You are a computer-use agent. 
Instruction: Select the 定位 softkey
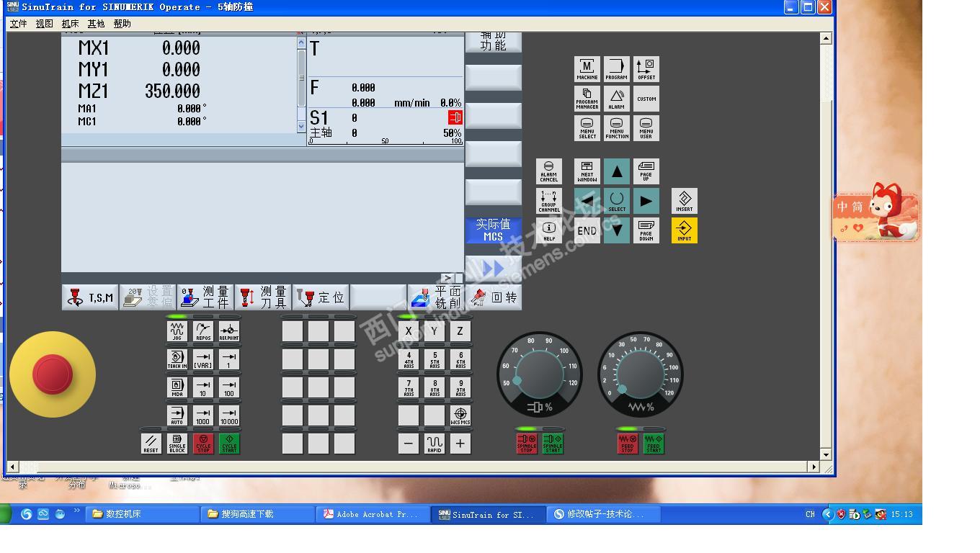point(321,297)
